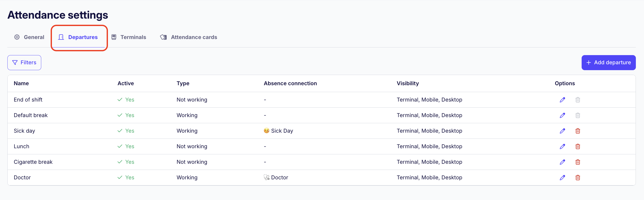
Task: Open the Filters panel
Action: click(24, 62)
